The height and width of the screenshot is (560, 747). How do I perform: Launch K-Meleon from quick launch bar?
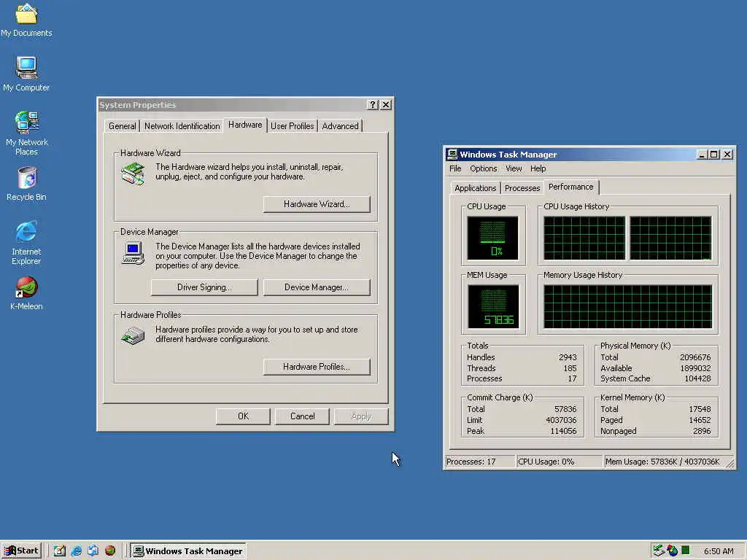click(x=110, y=551)
